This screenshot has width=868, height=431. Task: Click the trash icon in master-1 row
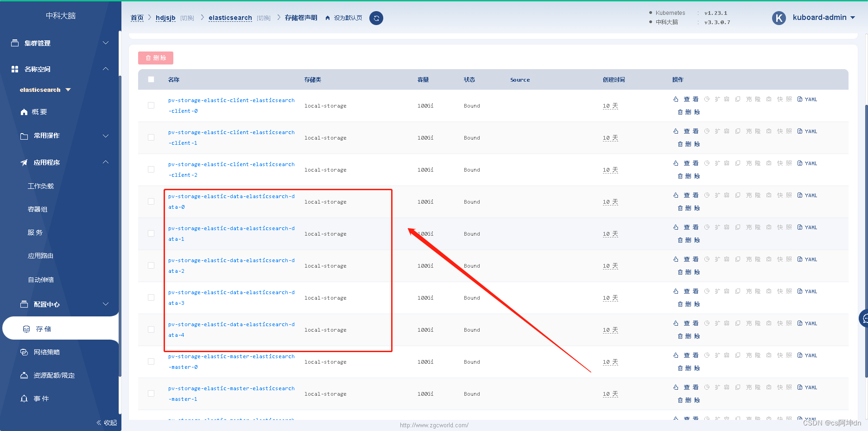pyautogui.click(x=680, y=400)
